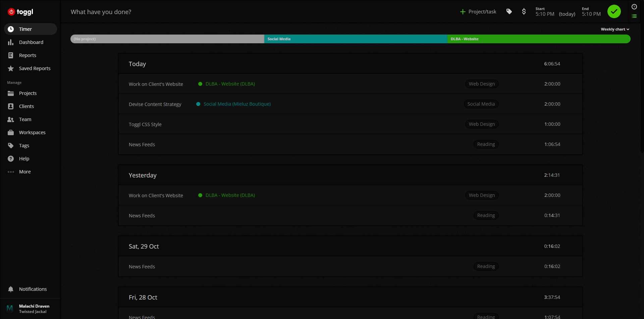Click today's 'Work on Client's Website' description
The width and height of the screenshot is (644, 319).
[156, 84]
